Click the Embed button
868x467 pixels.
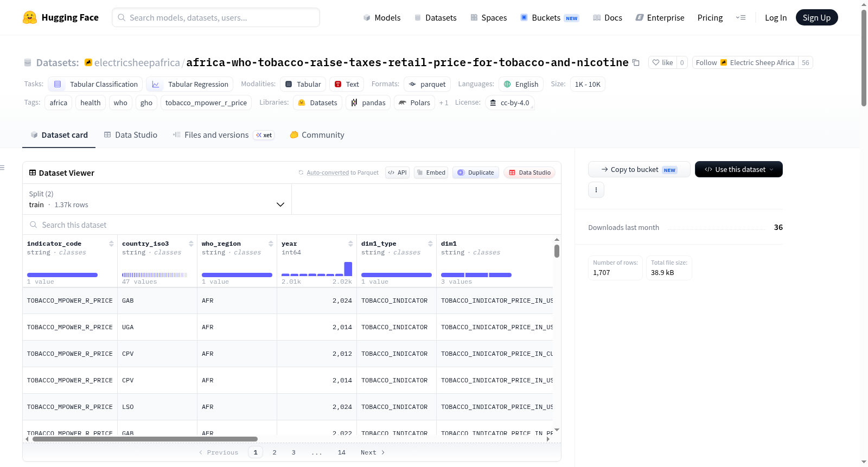coord(431,172)
